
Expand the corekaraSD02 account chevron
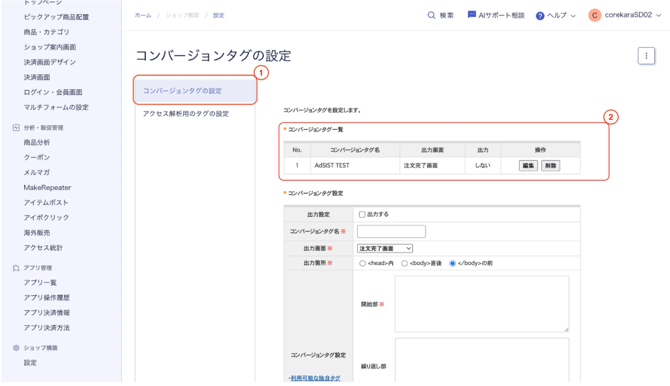click(658, 15)
